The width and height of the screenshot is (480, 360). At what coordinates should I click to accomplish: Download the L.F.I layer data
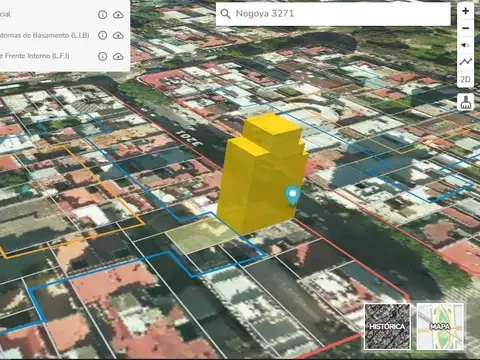coord(118,56)
